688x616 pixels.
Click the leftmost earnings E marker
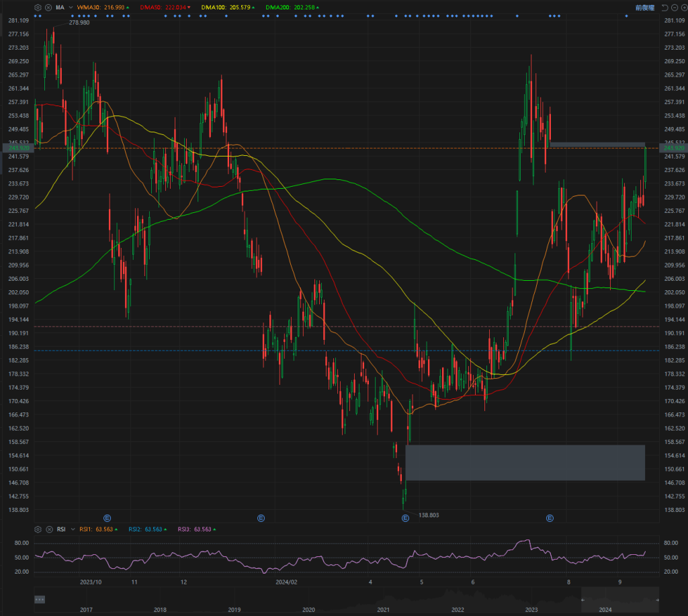coord(107,518)
